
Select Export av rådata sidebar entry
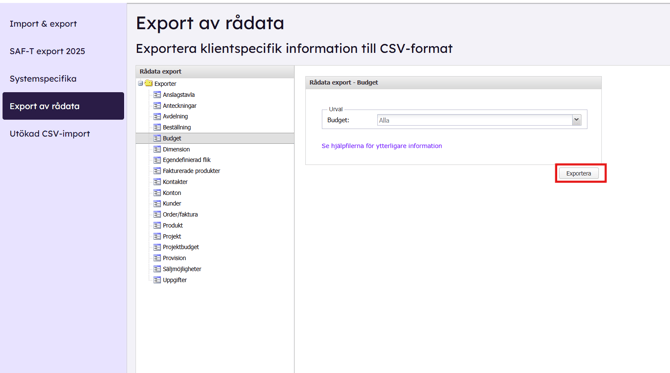[63, 106]
